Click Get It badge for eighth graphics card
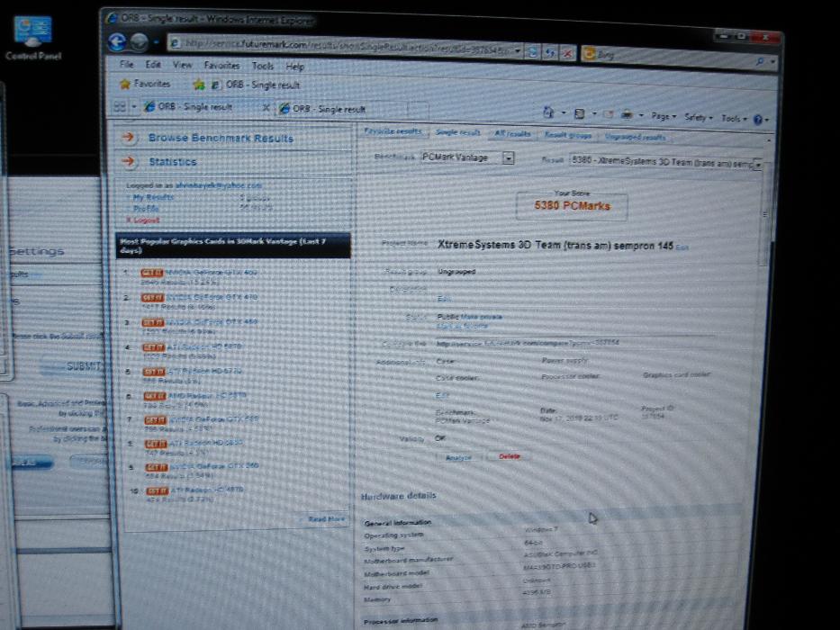This screenshot has width=840, height=630. 156,444
